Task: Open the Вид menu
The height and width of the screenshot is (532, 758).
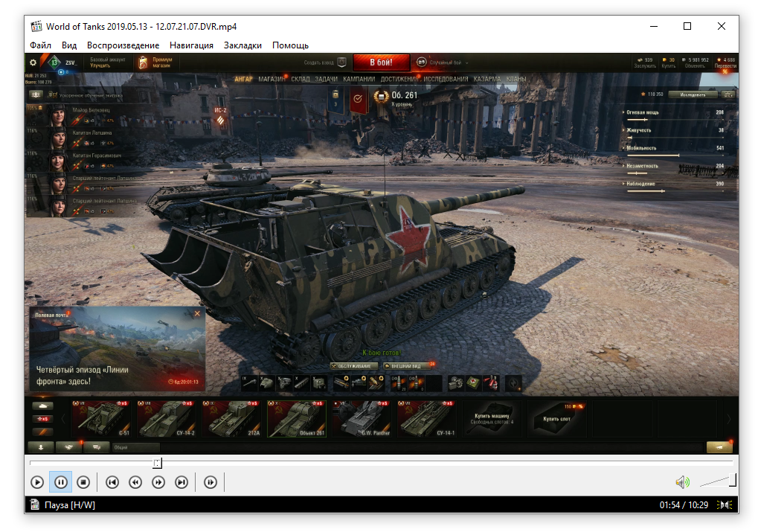Action: (69, 45)
